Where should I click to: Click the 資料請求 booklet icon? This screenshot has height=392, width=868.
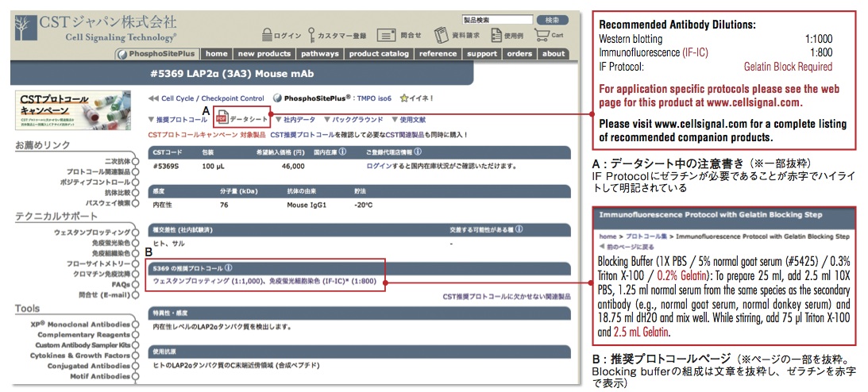pyautogui.click(x=442, y=35)
